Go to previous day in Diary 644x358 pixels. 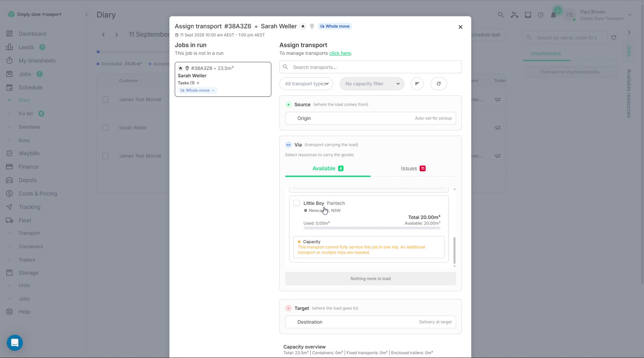(103, 35)
